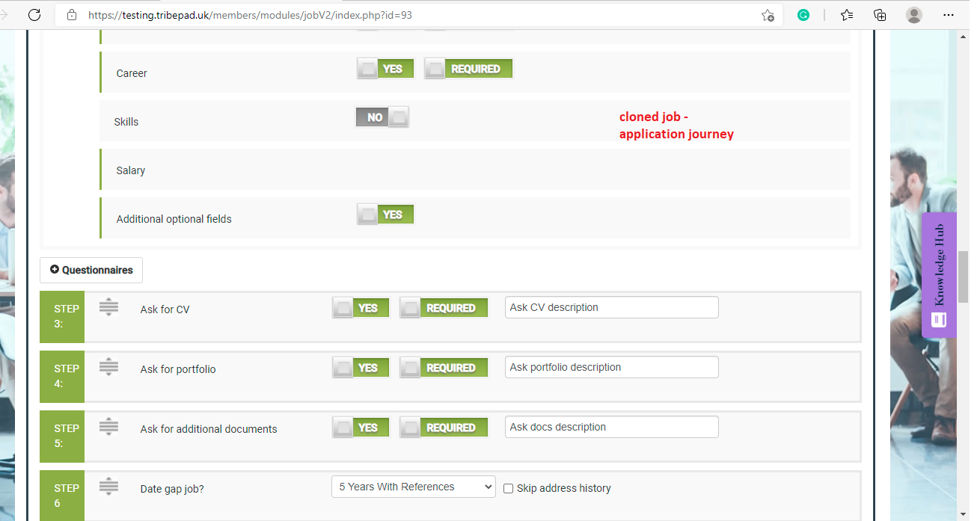Click the browser refresh icon
The image size is (980, 521).
(x=34, y=15)
